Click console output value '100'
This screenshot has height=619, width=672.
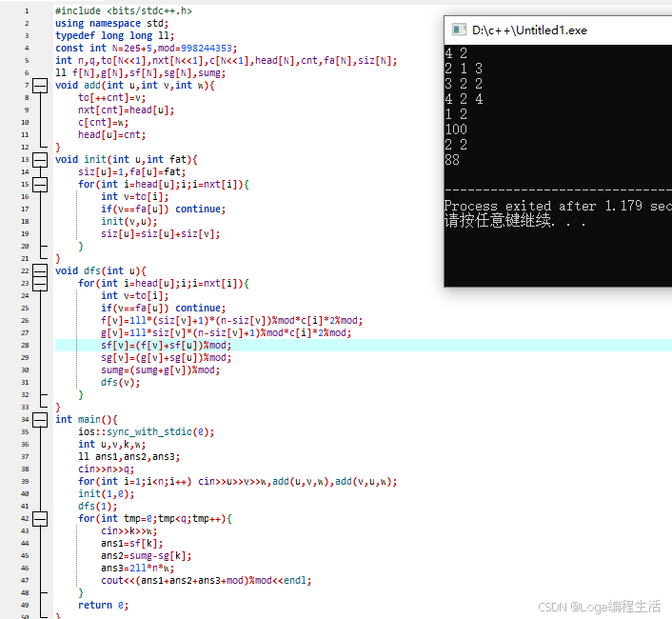456,130
